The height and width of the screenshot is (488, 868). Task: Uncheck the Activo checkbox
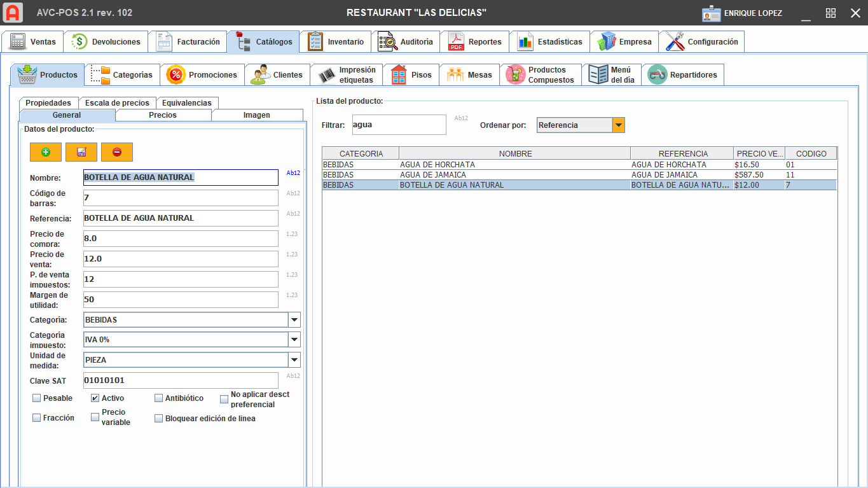(95, 398)
